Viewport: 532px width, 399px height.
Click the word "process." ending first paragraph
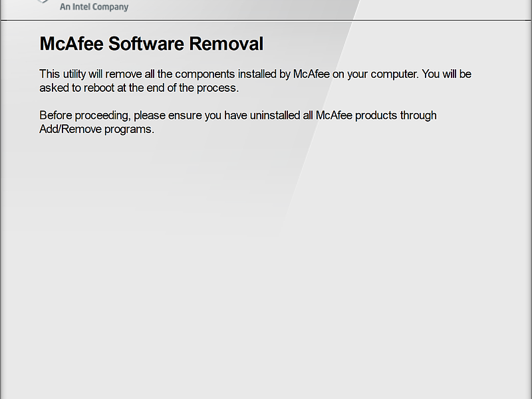218,88
